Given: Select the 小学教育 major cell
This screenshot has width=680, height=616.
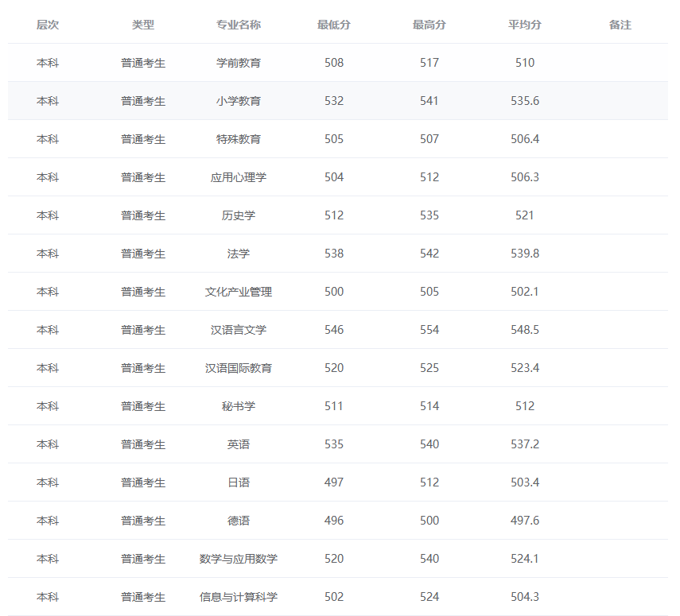Looking at the screenshot, I should 239,101.
